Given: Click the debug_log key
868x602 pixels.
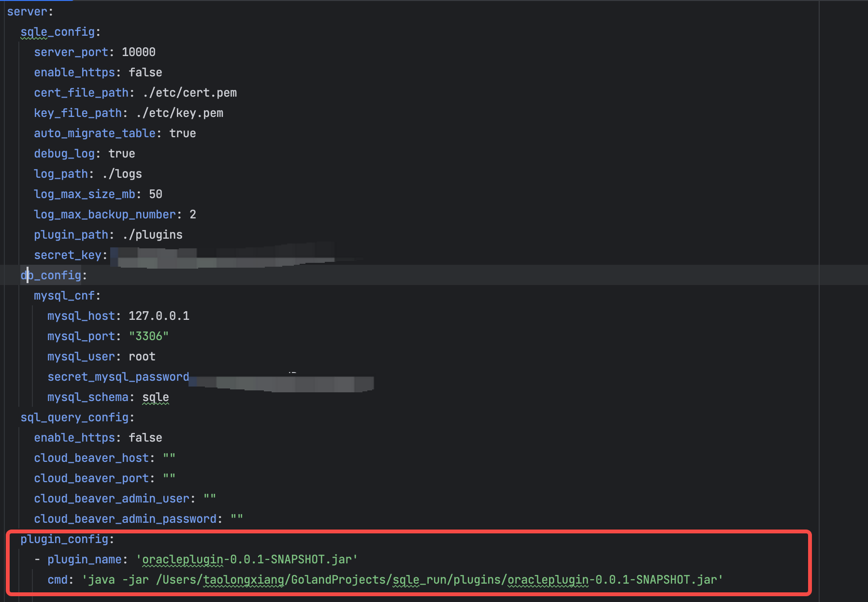Looking at the screenshot, I should [64, 153].
